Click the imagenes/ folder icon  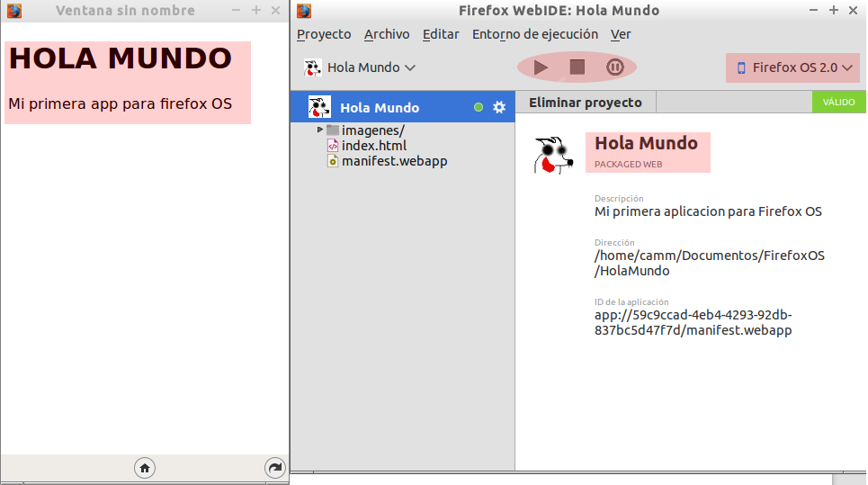pyautogui.click(x=332, y=130)
